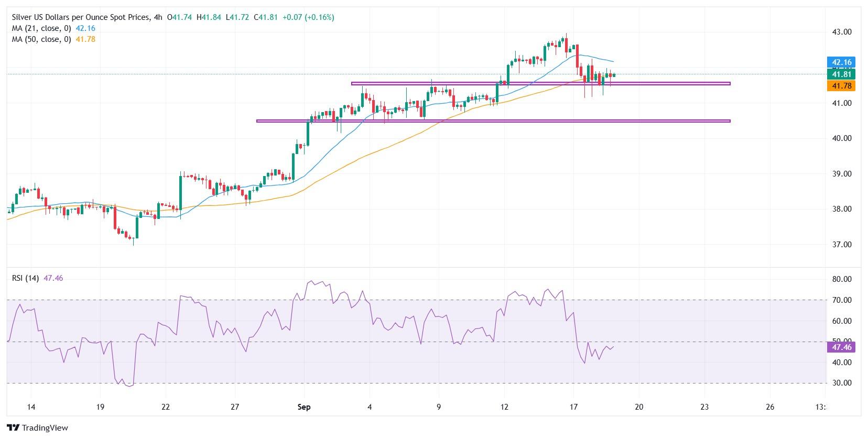Click the 26 date label on time axis
The image size is (868, 439).
tap(770, 407)
